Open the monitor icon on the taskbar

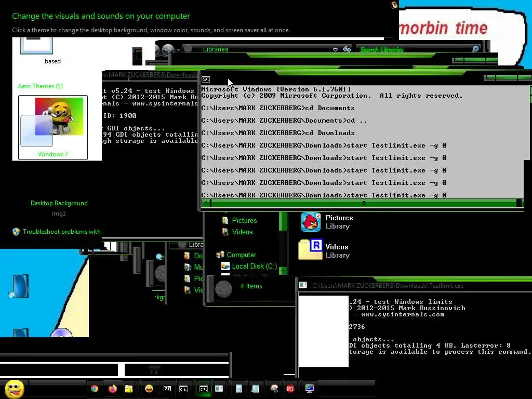click(310, 389)
